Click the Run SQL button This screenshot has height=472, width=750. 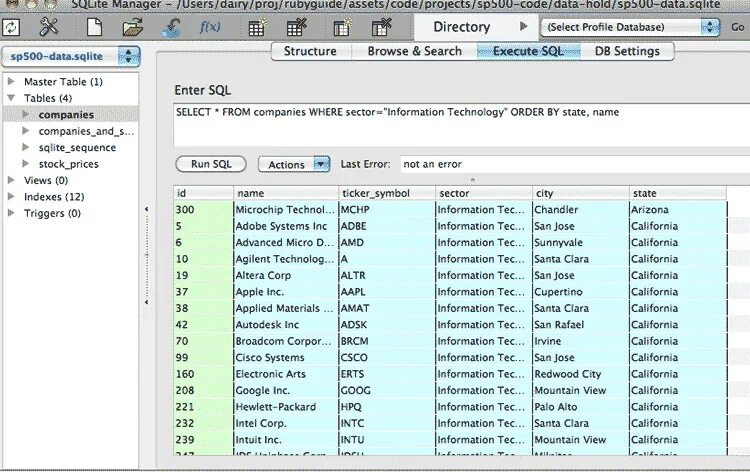click(211, 164)
